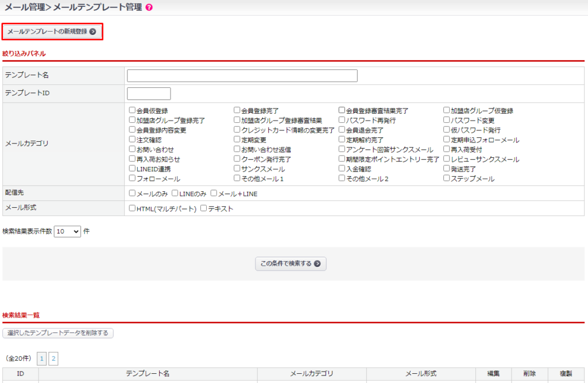Check the クーポン発行完了 checkbox
Viewport: 588px width, 383px height.
(x=237, y=159)
